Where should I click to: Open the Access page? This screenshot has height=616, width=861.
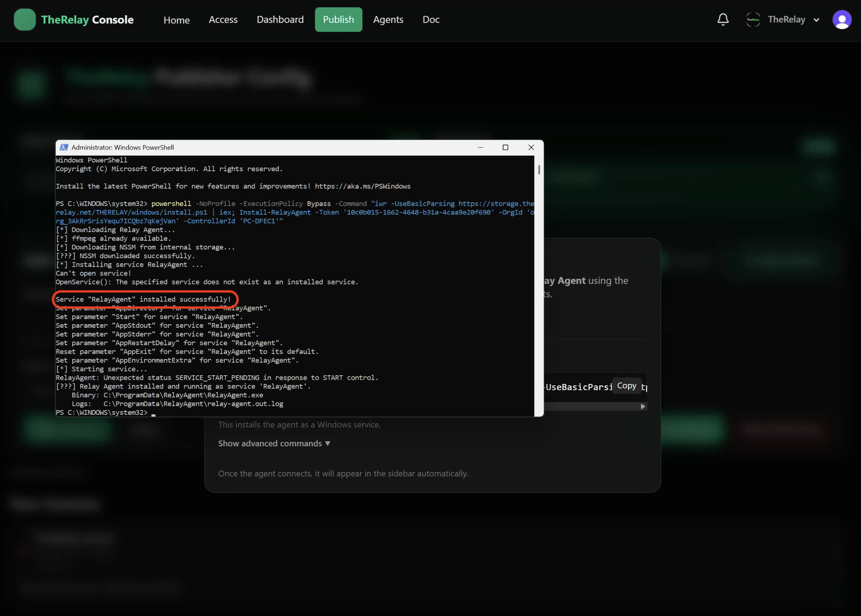pyautogui.click(x=223, y=20)
